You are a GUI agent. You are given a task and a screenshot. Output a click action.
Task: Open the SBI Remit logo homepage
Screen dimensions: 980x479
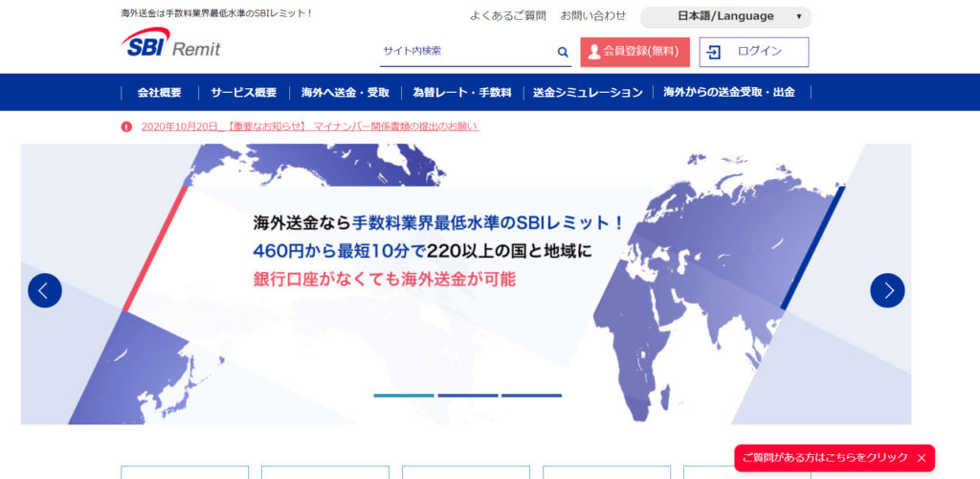(170, 43)
